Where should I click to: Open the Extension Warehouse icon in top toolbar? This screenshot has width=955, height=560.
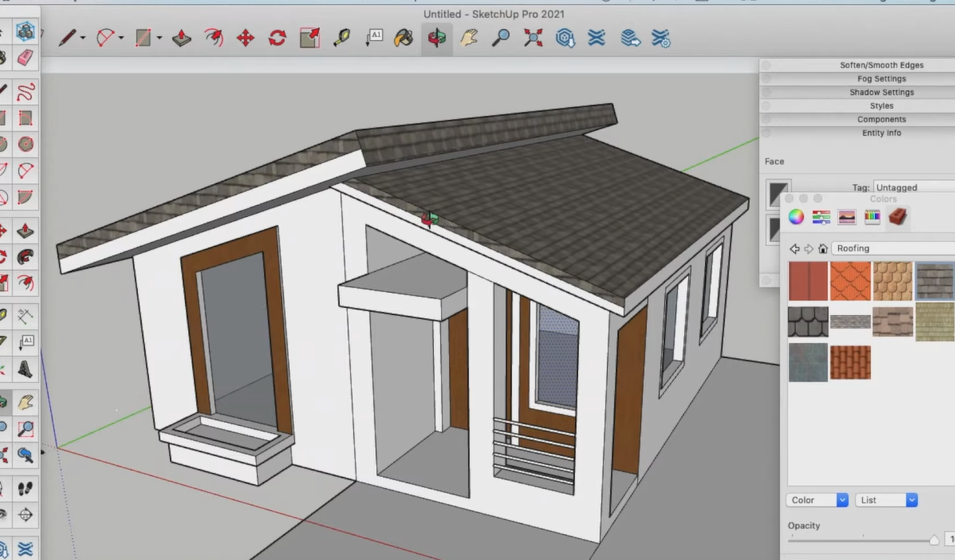pyautogui.click(x=597, y=38)
